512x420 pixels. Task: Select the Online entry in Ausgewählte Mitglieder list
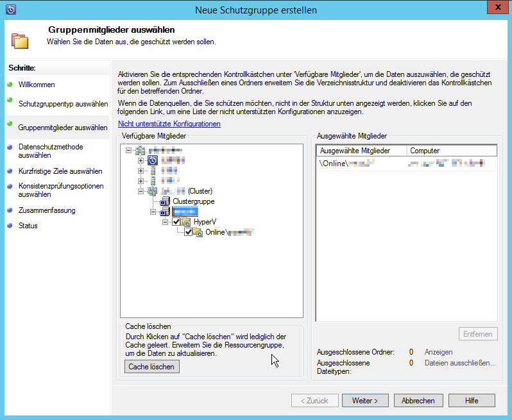pyautogui.click(x=346, y=164)
